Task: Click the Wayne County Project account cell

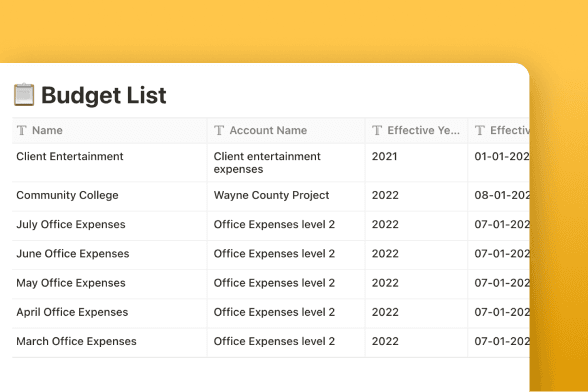Action: (x=286, y=196)
